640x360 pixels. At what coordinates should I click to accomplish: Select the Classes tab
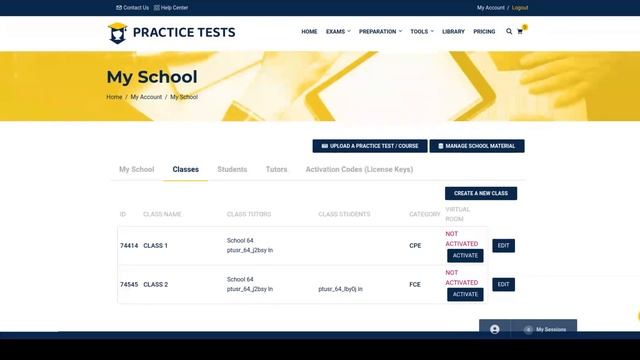click(186, 169)
